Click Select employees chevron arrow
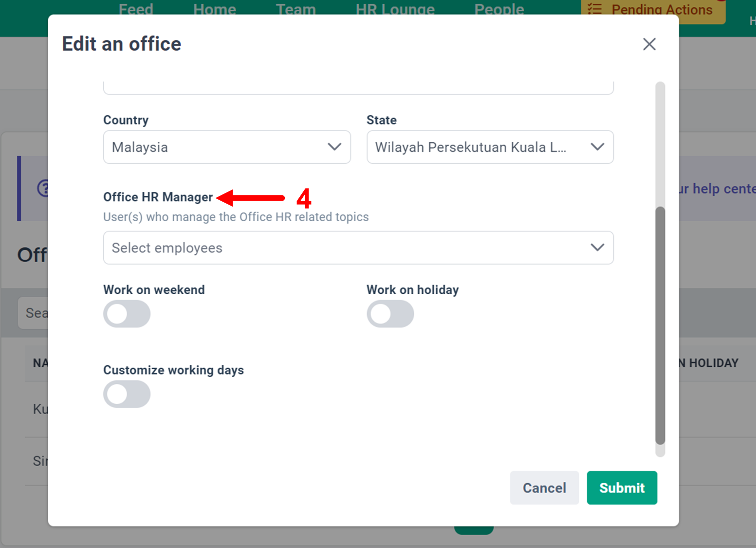The height and width of the screenshot is (548, 756). point(597,247)
